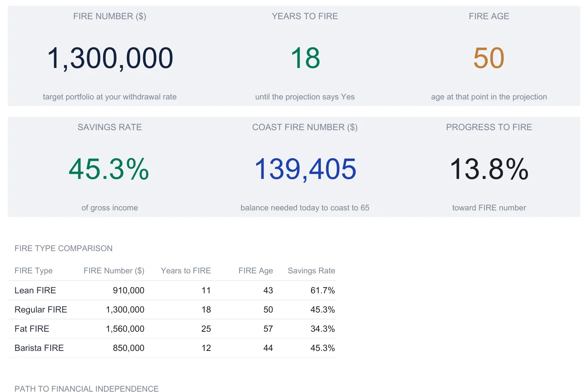Click the 34.3% savings rate cell
The height and width of the screenshot is (392, 588).
pyautogui.click(x=323, y=329)
